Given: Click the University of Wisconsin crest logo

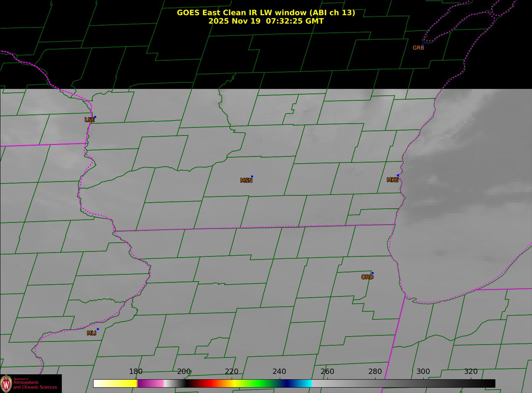Looking at the screenshot, I should click(6, 383).
